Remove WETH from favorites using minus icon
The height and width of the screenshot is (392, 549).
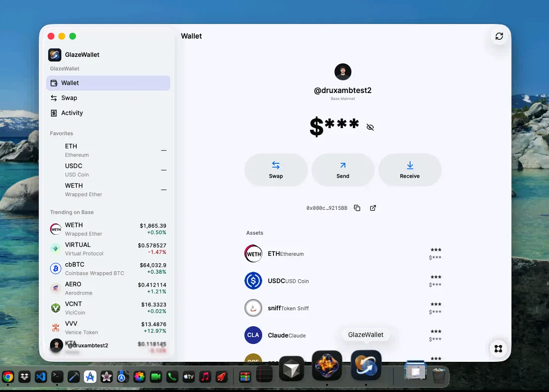164,190
